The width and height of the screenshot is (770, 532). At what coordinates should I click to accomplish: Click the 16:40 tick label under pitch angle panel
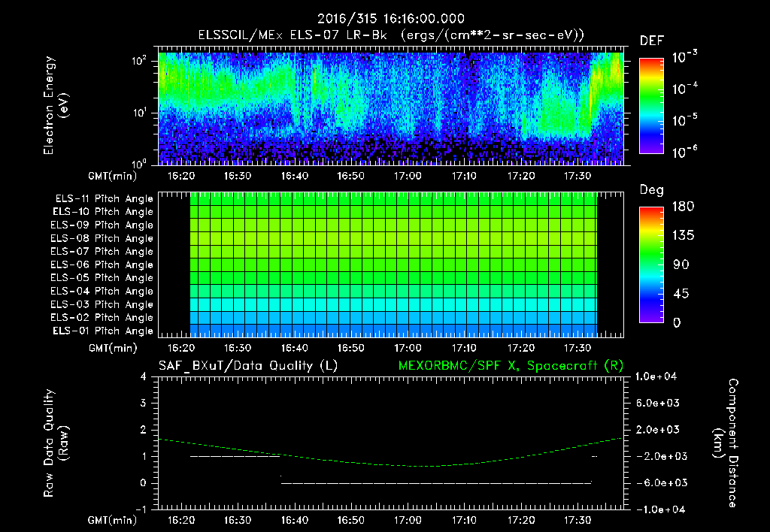tap(294, 348)
